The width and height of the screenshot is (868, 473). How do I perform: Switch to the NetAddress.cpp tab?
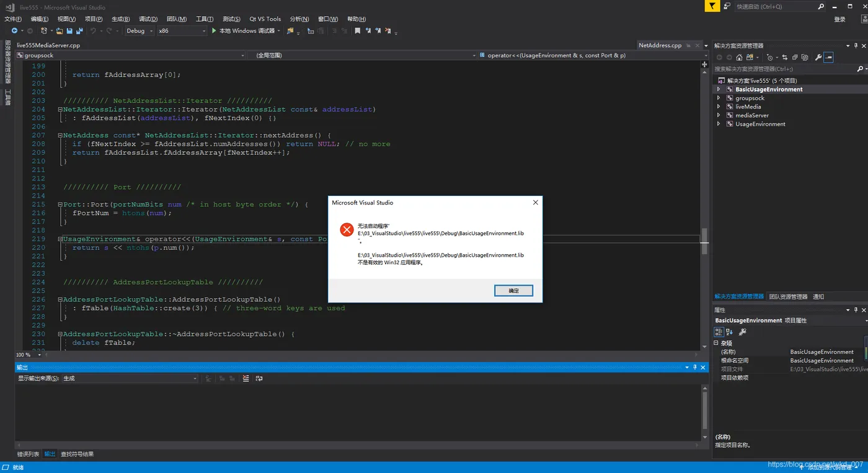pyautogui.click(x=660, y=45)
